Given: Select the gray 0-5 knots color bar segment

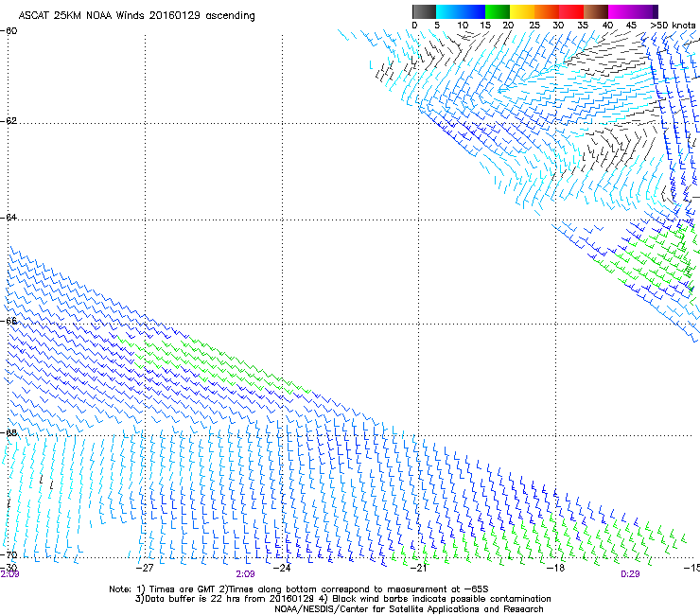Looking at the screenshot, I should (424, 11).
